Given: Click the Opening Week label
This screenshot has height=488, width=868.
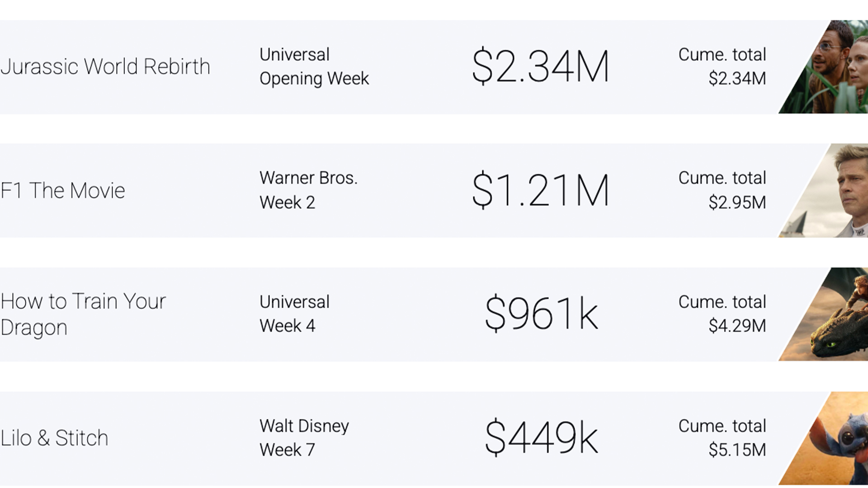Looking at the screenshot, I should point(314,79).
